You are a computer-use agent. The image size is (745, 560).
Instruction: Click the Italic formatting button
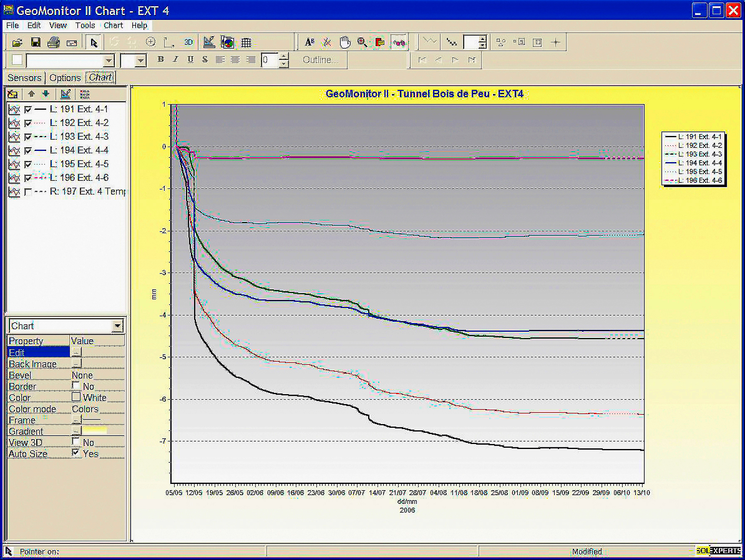pyautogui.click(x=176, y=59)
